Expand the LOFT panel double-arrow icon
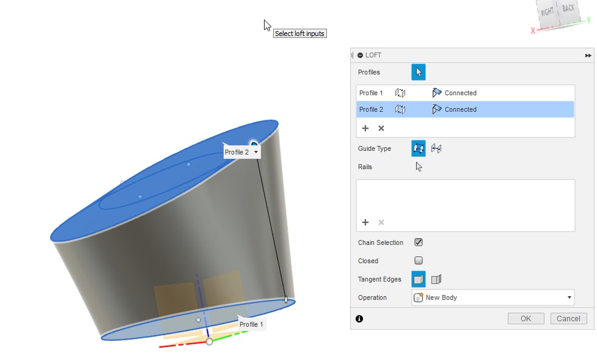 [588, 56]
